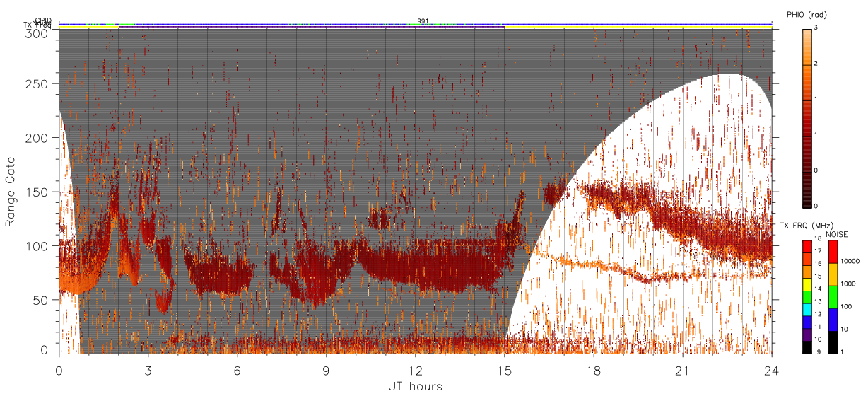
Task: Click the 12 label on TX FRQ legend
Action: pyautogui.click(x=818, y=314)
